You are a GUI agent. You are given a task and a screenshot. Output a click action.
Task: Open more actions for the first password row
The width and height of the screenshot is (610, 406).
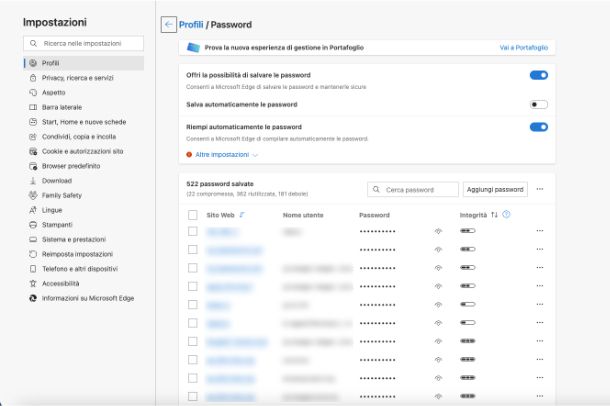540,231
